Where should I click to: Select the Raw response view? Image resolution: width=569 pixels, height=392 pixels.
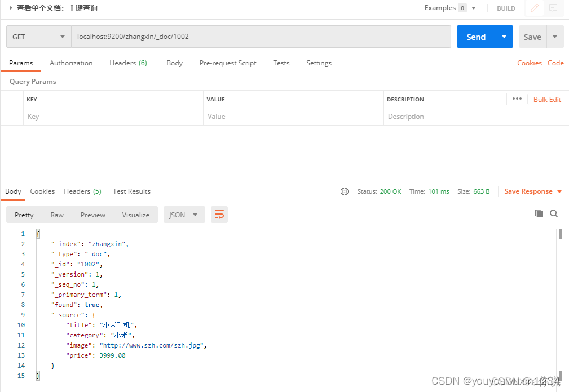(x=57, y=215)
